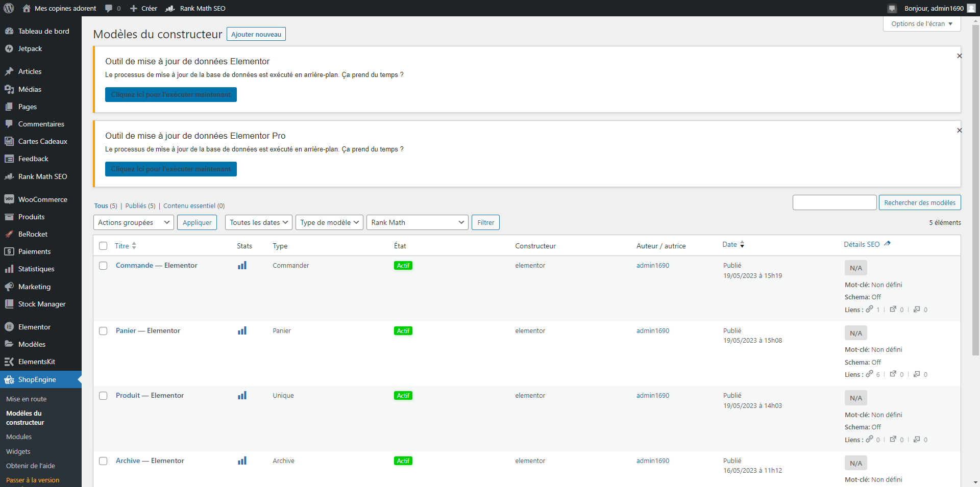Focus the template search input field
This screenshot has width=980, height=487.
point(835,202)
